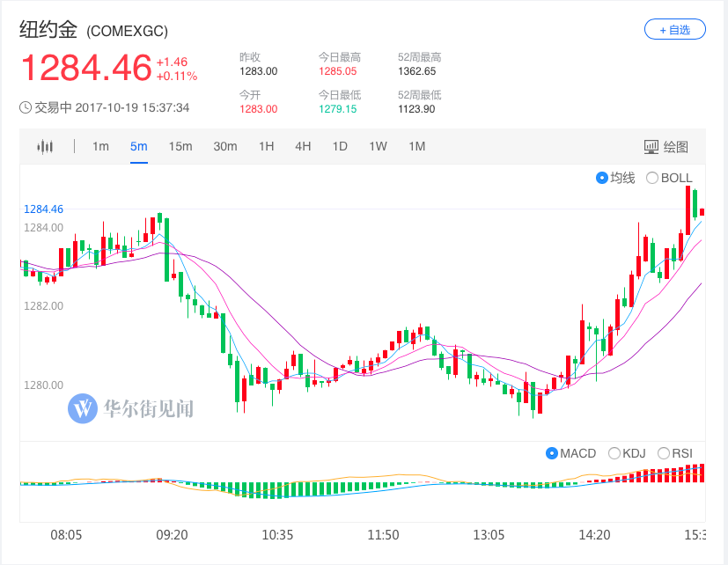728x565 pixels.
Task: Click the 1284.00 price axis label
Action: (44, 227)
